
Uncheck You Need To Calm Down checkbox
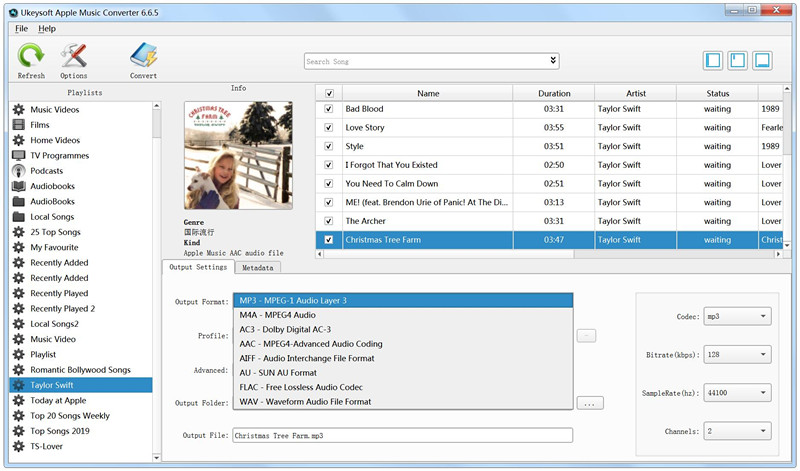pyautogui.click(x=329, y=184)
